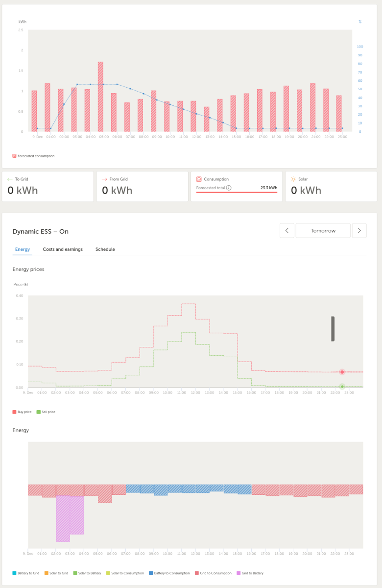Go to previous day with left chevron

coord(287,231)
